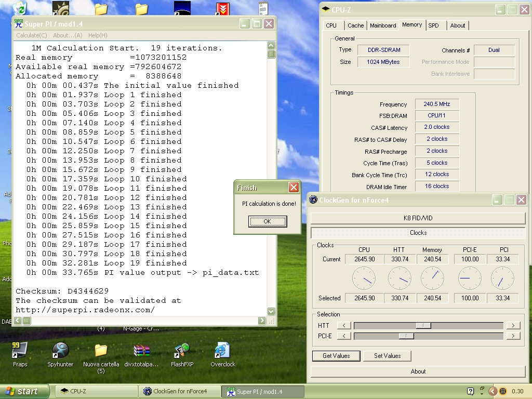Screen dimensions: 532x399
Task: Open the K8 FID/VID section in ClockGen
Action: 418,218
